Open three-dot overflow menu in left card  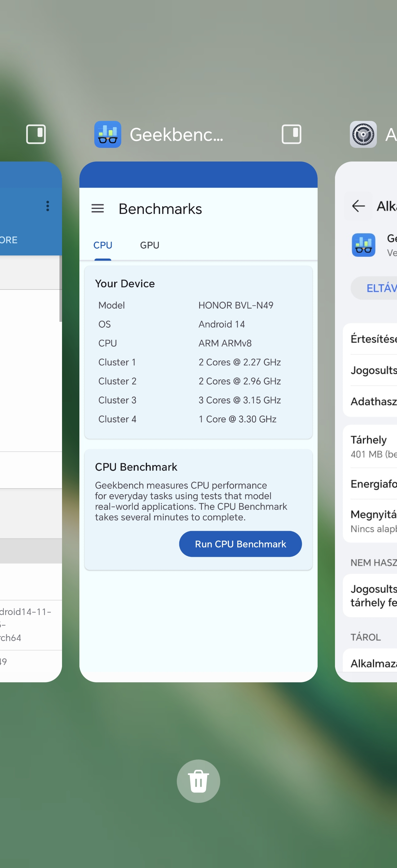[47, 206]
